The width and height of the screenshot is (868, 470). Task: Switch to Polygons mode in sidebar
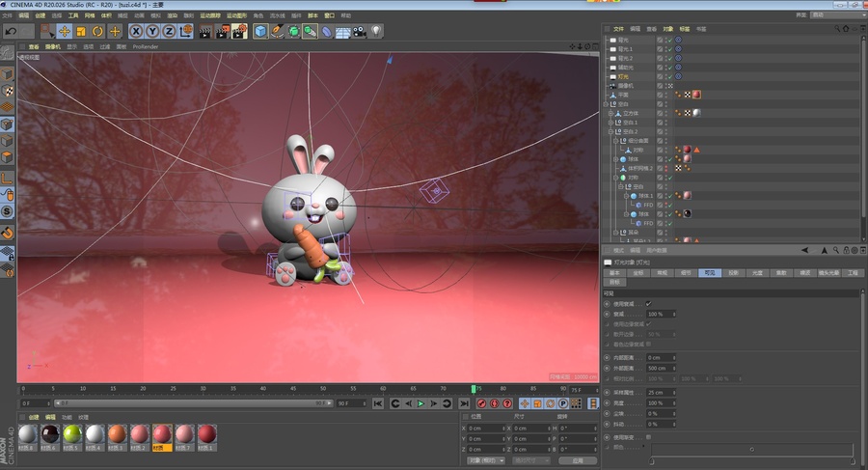(7, 157)
